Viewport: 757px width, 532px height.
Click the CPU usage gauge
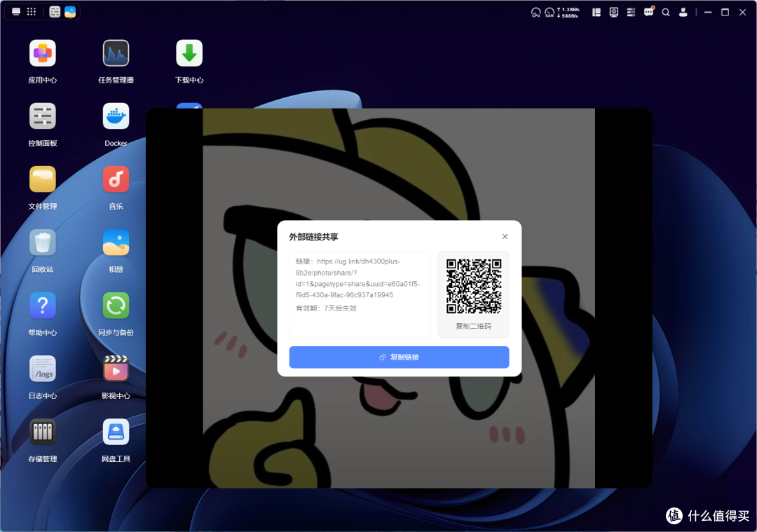(536, 13)
